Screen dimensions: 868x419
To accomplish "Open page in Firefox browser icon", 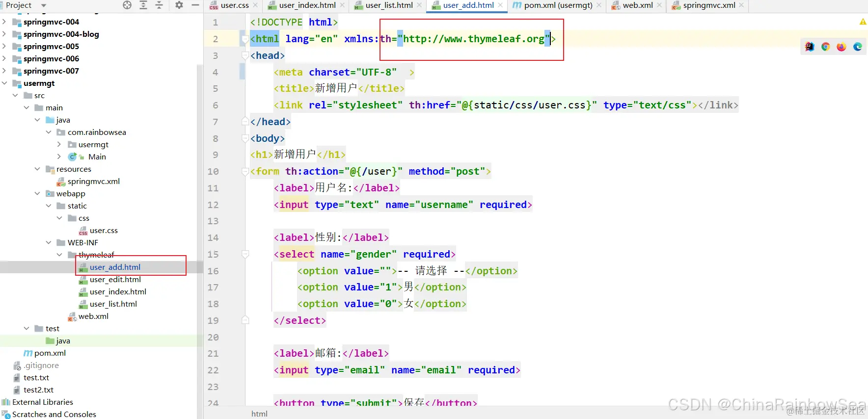I will pos(841,47).
